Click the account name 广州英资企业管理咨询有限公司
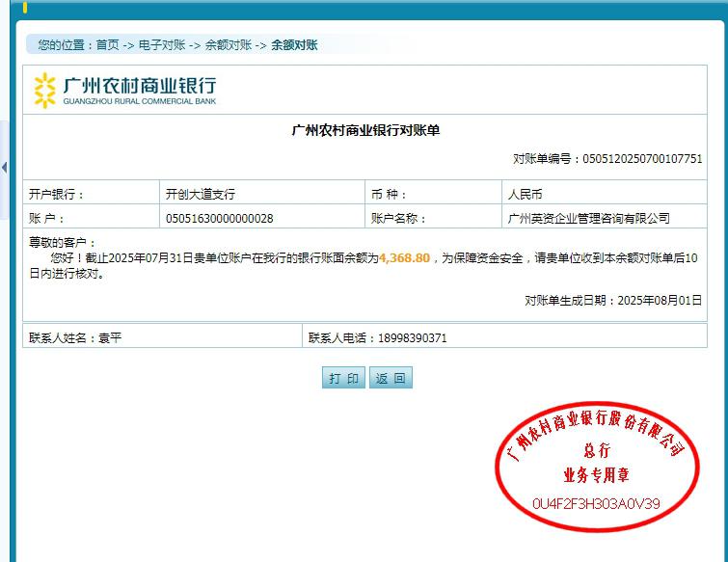Image resolution: width=728 pixels, height=562 pixels. coord(588,219)
